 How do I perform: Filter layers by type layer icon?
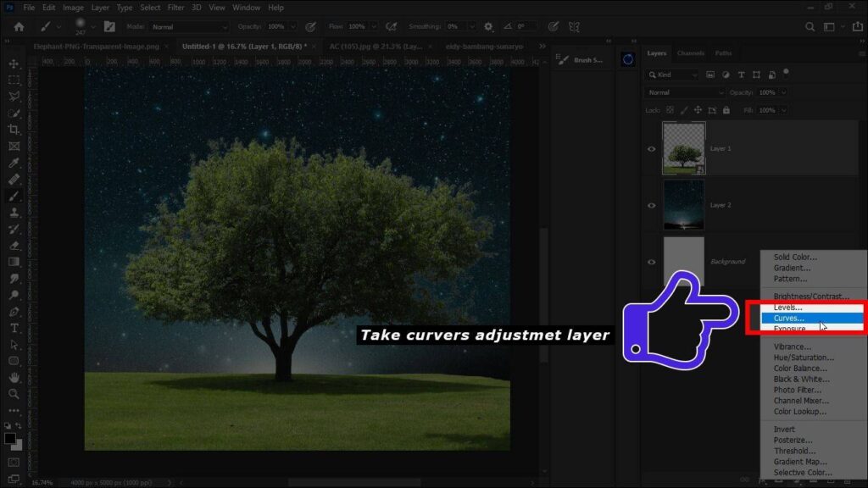pos(741,75)
